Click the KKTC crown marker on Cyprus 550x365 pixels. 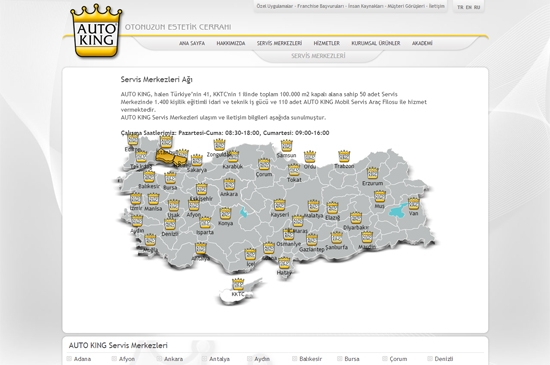coord(238,284)
